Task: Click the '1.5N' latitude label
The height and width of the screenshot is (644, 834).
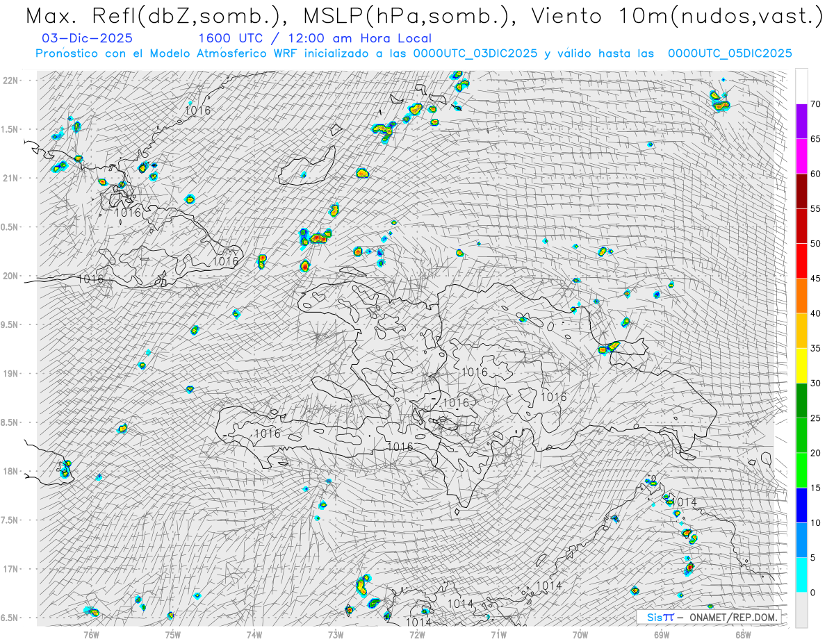Action: [x=11, y=129]
